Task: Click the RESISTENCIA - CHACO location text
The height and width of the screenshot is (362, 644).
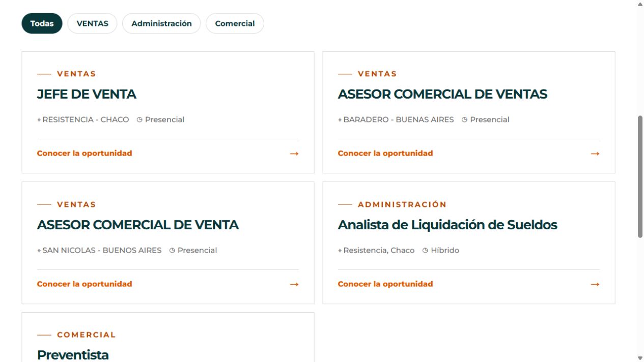Action: click(x=86, y=119)
